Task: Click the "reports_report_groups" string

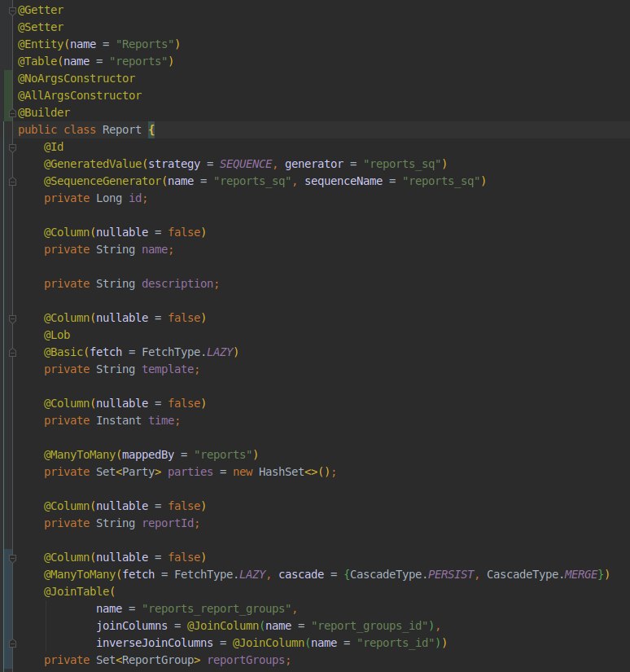Action: pos(217,609)
